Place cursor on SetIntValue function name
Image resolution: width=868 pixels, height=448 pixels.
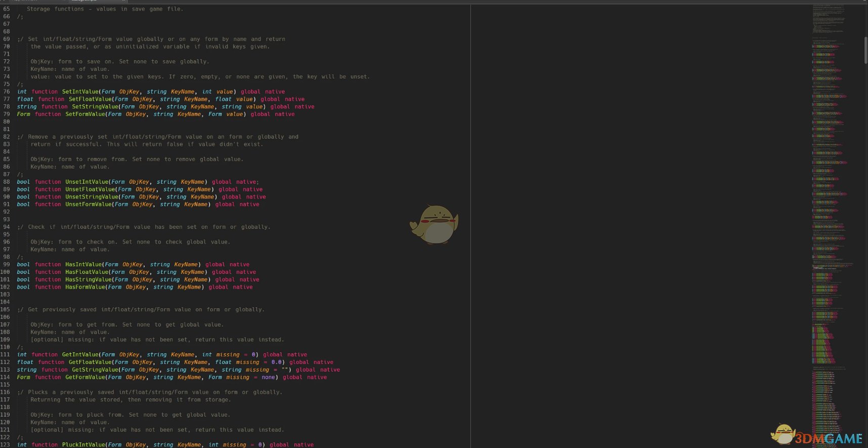(x=80, y=92)
